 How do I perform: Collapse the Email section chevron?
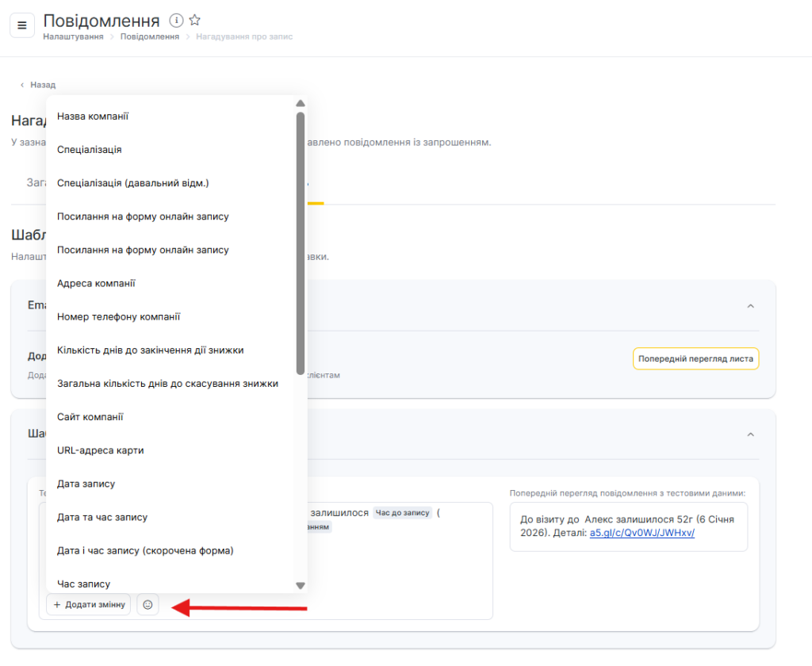[x=750, y=306]
